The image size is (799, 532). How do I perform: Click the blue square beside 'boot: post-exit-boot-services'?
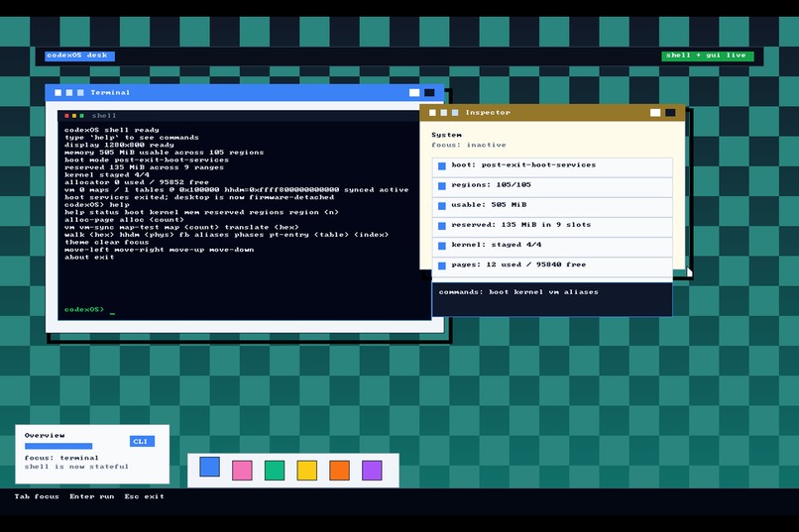pyautogui.click(x=442, y=166)
